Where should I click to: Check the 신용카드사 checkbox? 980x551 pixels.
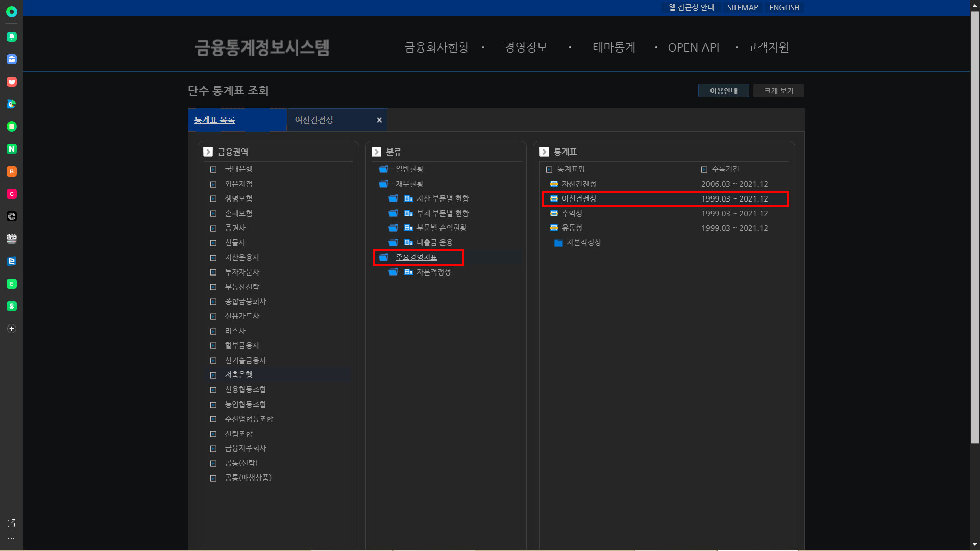[213, 316]
